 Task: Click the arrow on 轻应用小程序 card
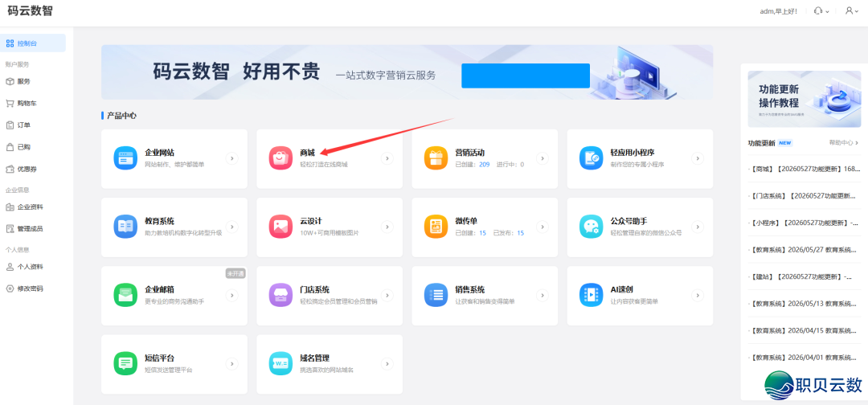(x=698, y=159)
